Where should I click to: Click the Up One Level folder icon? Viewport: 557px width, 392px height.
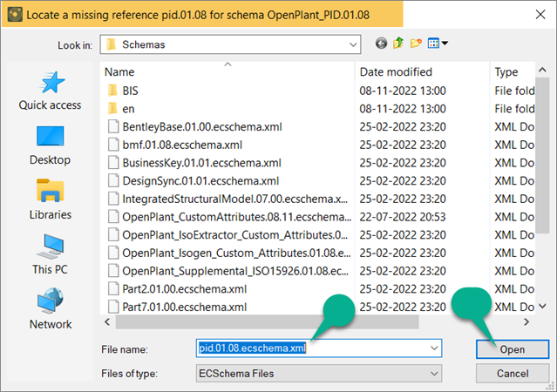(400, 44)
